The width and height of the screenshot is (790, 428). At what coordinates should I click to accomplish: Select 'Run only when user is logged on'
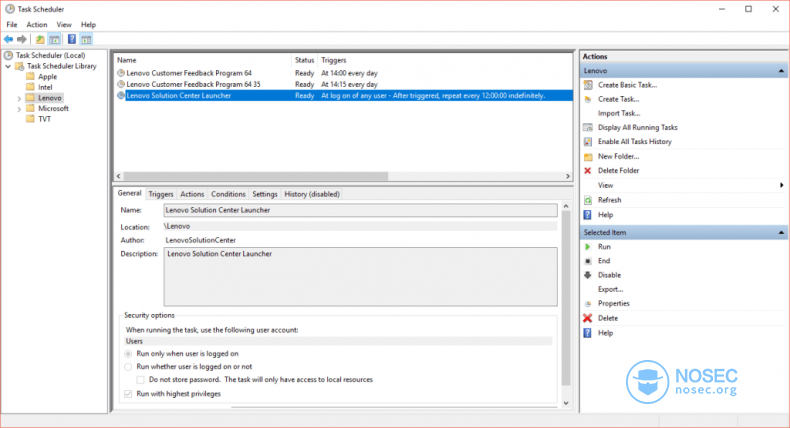click(x=128, y=354)
